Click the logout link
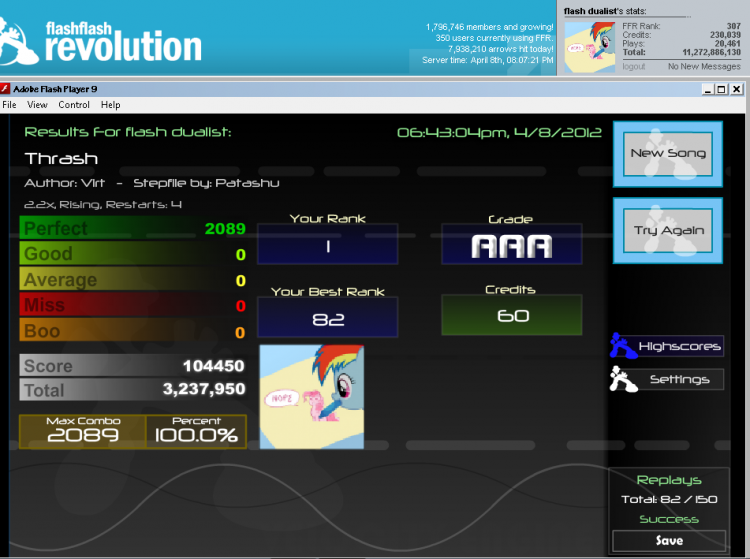The height and width of the screenshot is (559, 750). click(633, 66)
